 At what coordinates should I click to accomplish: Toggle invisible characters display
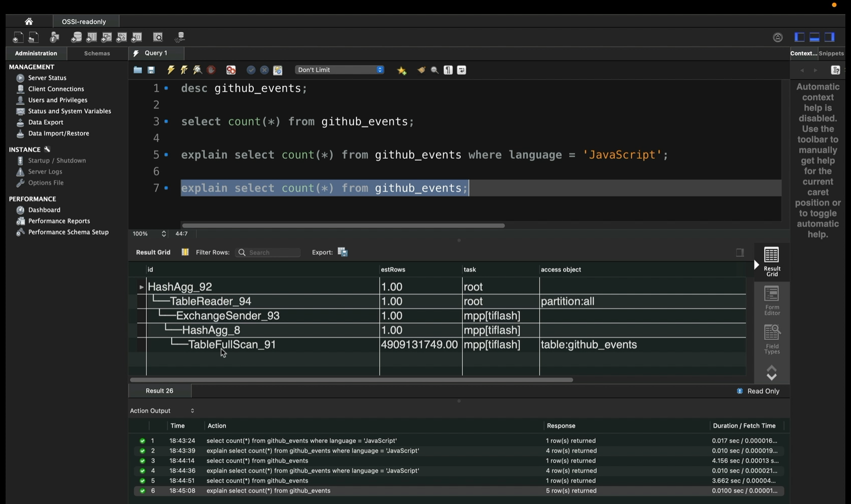tap(448, 70)
